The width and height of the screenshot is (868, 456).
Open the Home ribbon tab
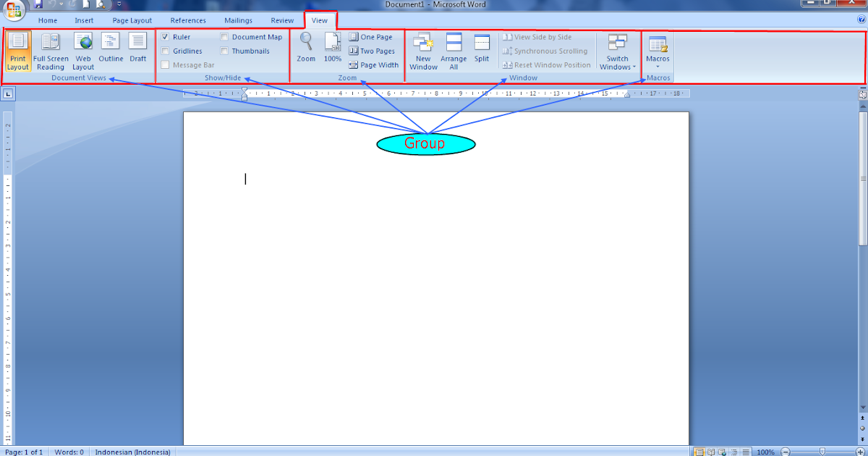click(48, 20)
